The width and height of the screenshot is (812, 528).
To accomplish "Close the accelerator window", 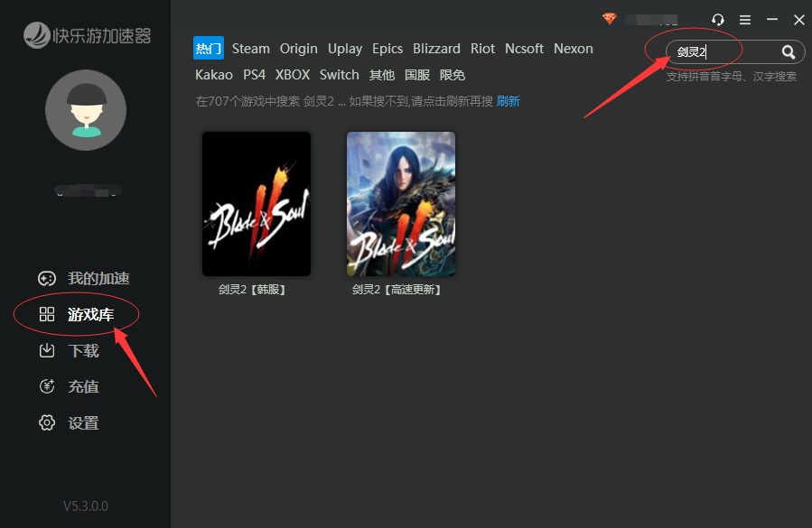I will (799, 20).
